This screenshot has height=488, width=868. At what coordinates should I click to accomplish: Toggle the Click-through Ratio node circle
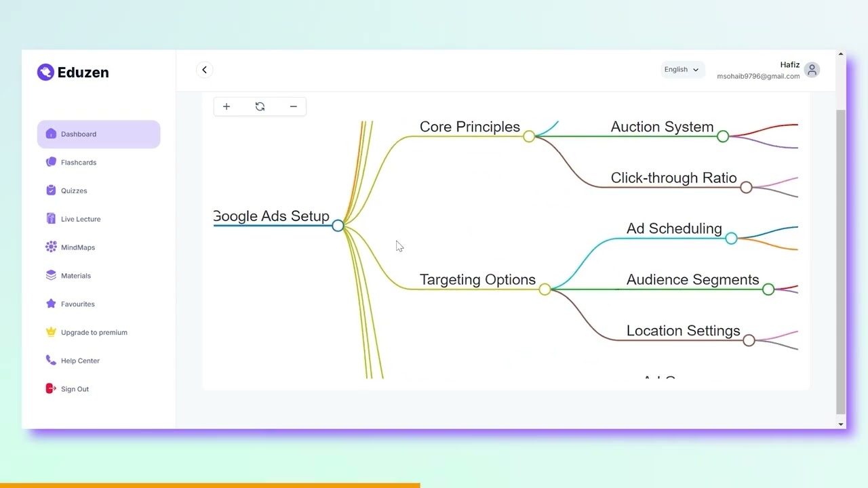[746, 188]
